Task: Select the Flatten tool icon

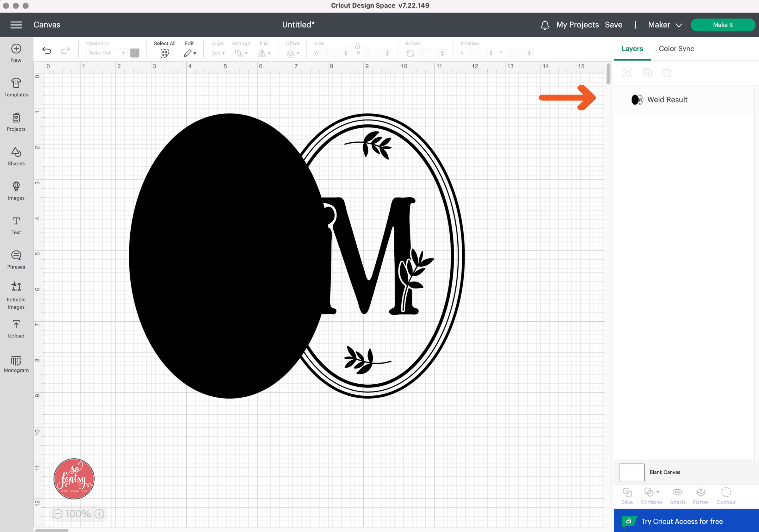Action: (701, 492)
